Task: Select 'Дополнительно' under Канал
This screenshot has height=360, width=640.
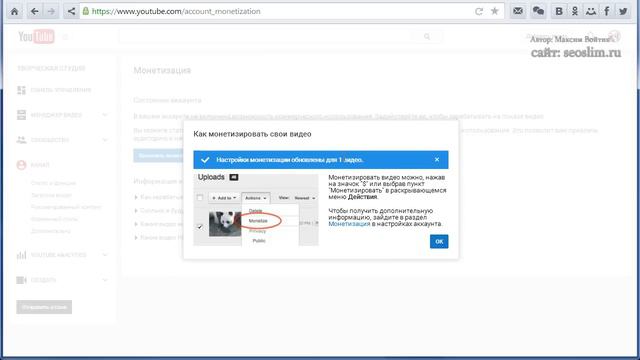Action: tap(51, 231)
